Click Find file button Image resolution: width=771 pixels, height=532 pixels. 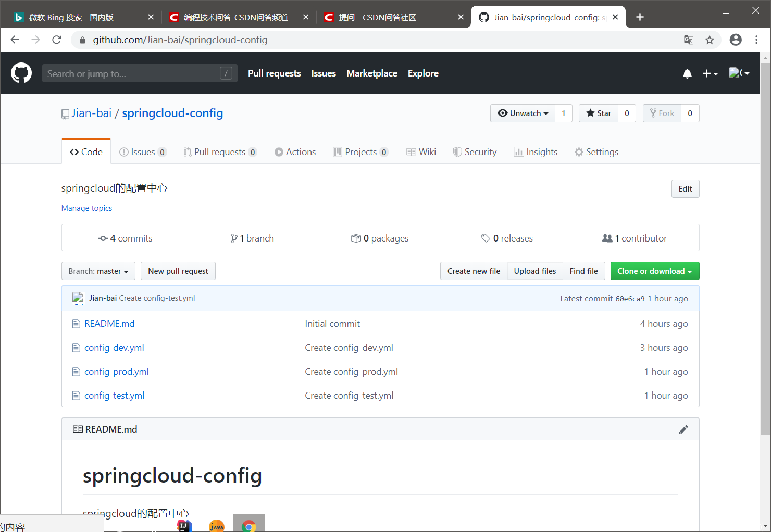pyautogui.click(x=584, y=271)
